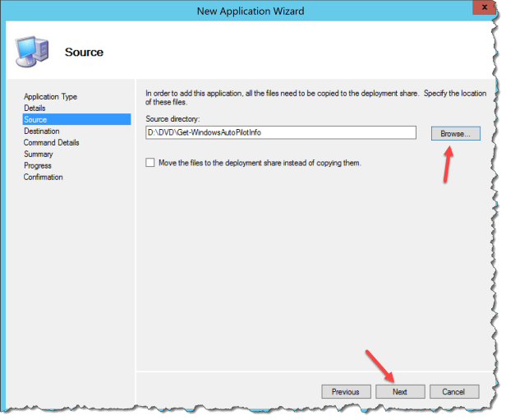Cancel the wizard
Screen dimensions: 506x420
[453, 392]
